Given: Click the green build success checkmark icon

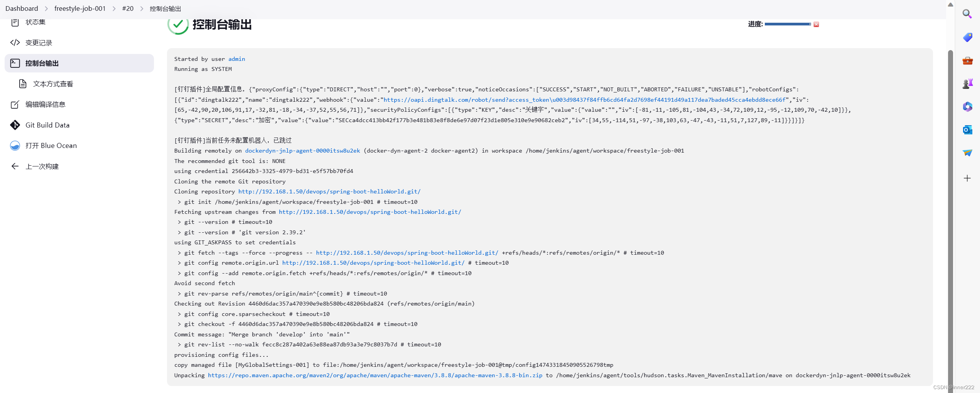Looking at the screenshot, I should point(178,25).
